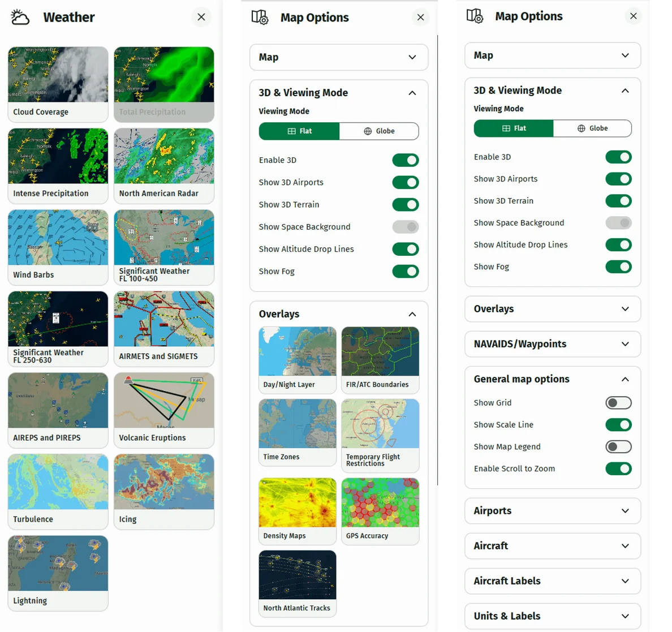This screenshot has width=672, height=632.
Task: Select the Time Zones overlay
Action: [x=298, y=433]
